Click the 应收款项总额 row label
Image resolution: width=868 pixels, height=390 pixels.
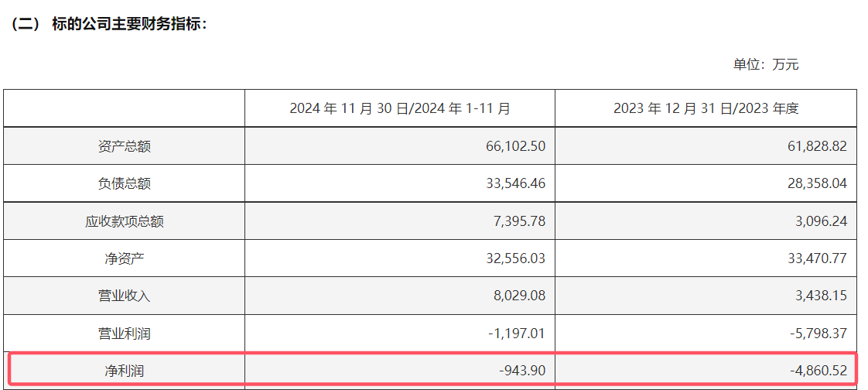tap(125, 221)
